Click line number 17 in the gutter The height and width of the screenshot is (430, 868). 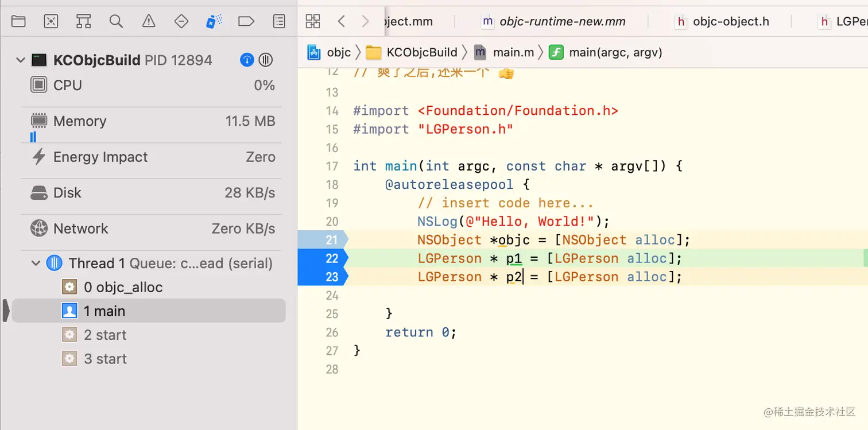pyautogui.click(x=332, y=166)
